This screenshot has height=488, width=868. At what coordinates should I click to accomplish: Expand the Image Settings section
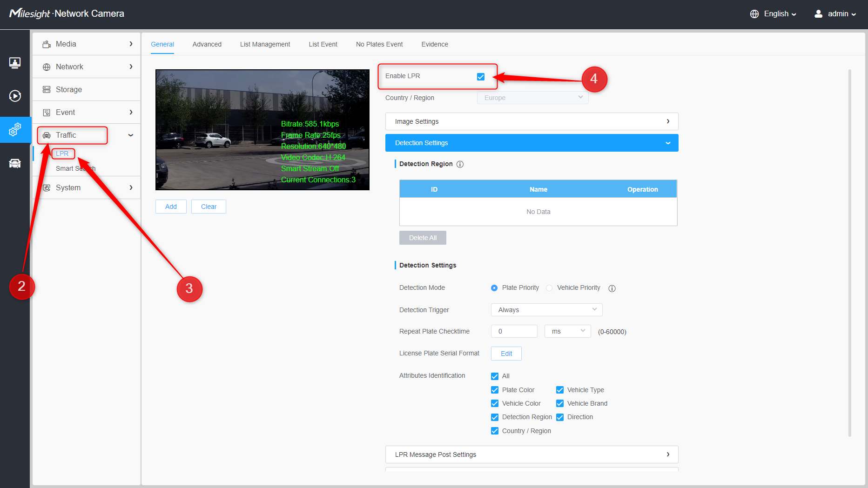click(x=532, y=121)
